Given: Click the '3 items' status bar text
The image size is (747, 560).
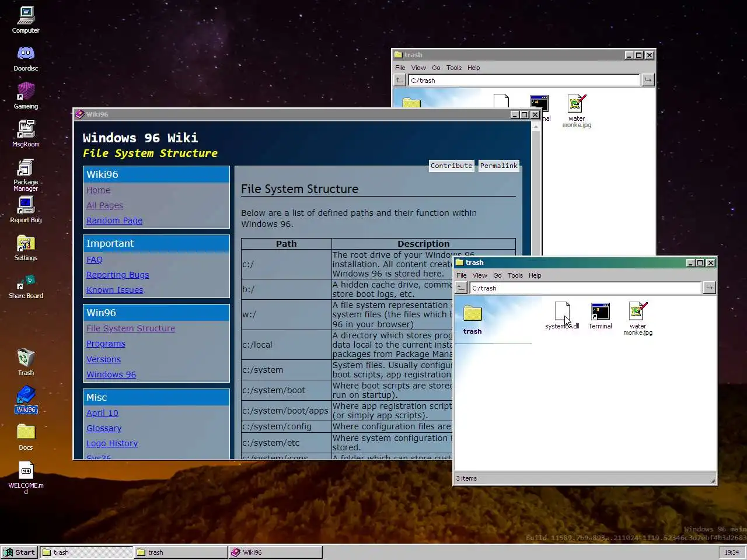Looking at the screenshot, I should pyautogui.click(x=466, y=478).
